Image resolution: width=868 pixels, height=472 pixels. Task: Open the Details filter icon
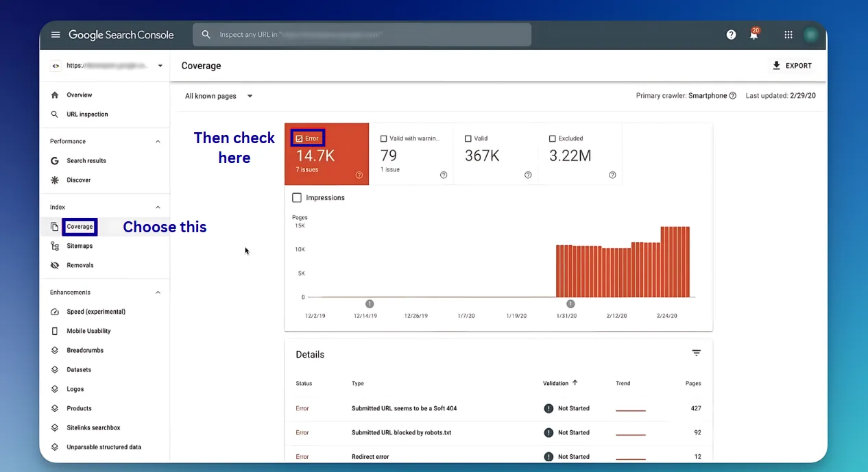pyautogui.click(x=697, y=353)
